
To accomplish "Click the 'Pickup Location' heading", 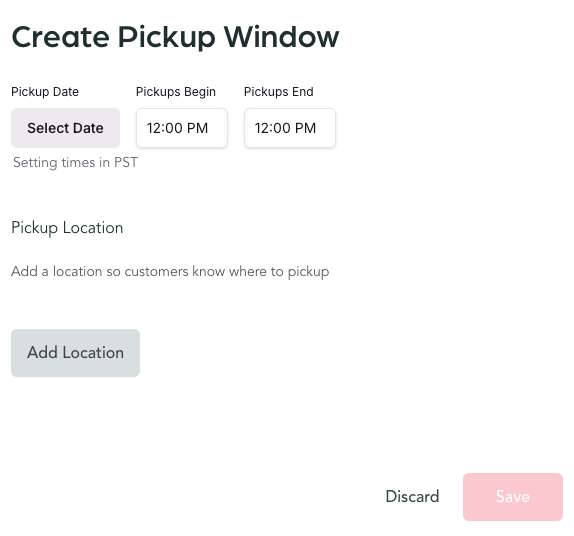I will tap(67, 228).
